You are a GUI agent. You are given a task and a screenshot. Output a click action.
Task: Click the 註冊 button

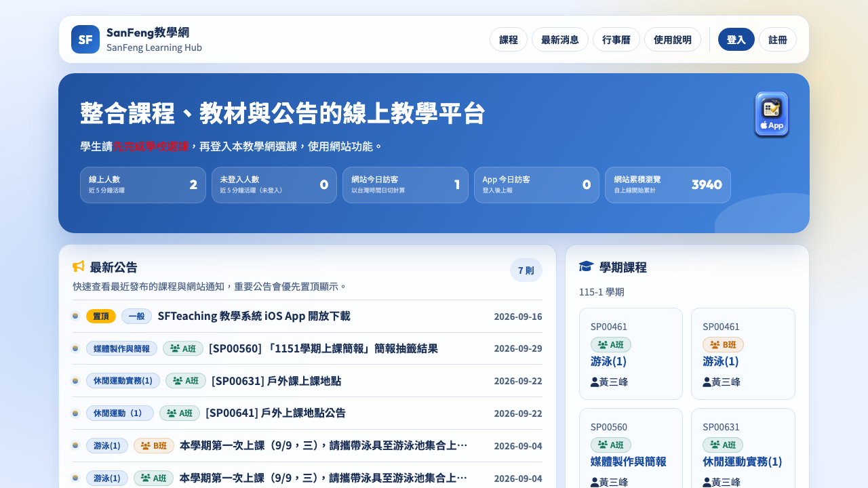pos(778,39)
